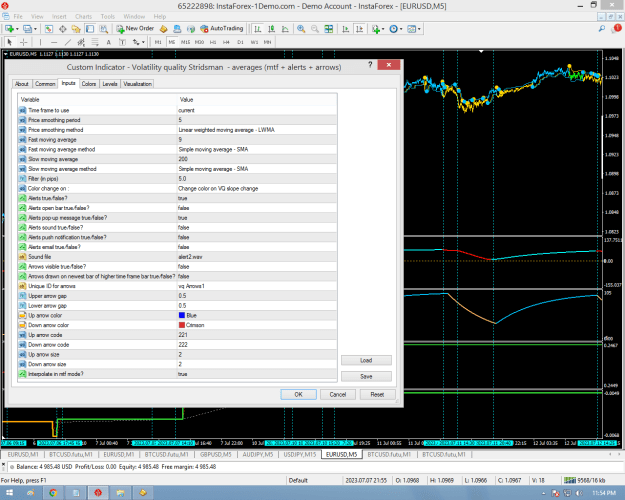This screenshot has height=500, width=625.
Task: Switch to H4 timeframe
Action: tap(226, 42)
